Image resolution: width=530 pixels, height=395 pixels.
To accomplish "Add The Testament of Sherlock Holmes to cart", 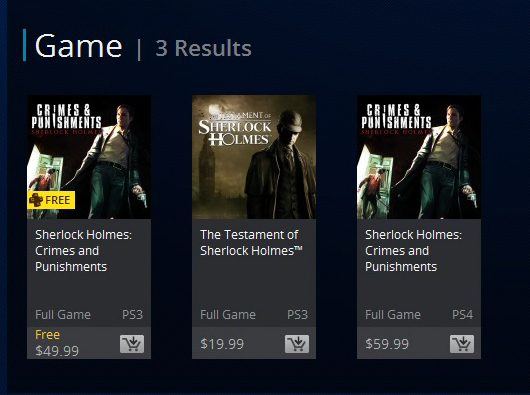I will 297,344.
